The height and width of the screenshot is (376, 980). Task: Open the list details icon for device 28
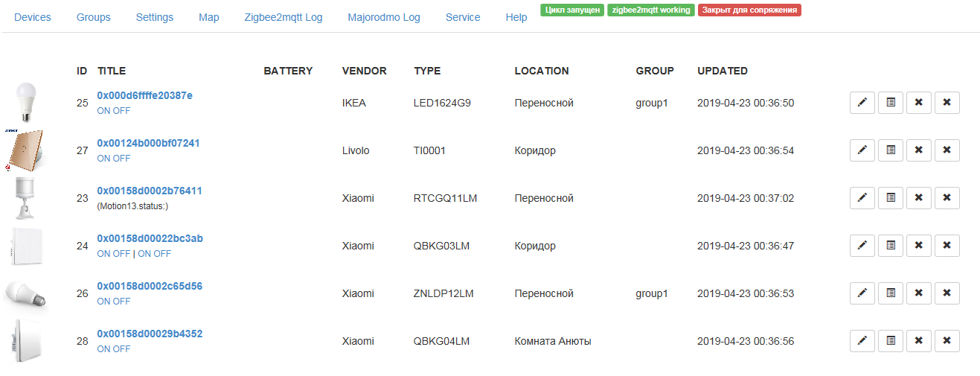(x=891, y=341)
